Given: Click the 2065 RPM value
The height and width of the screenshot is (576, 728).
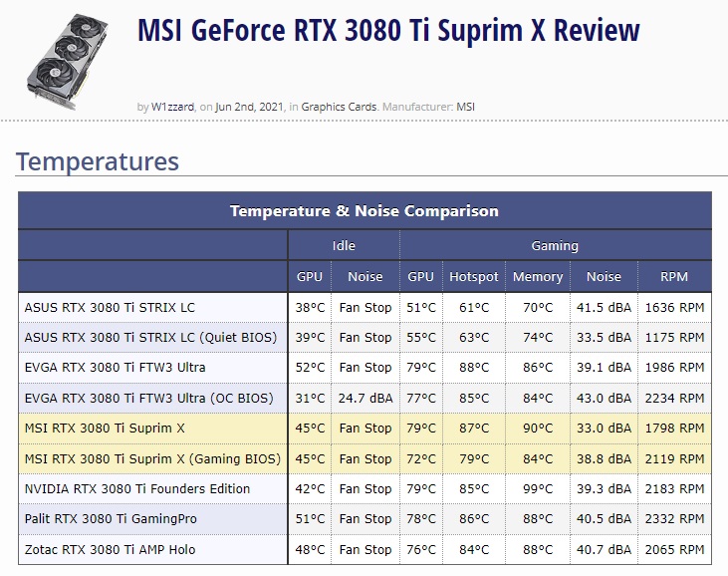Looking at the screenshot, I should (x=674, y=549).
